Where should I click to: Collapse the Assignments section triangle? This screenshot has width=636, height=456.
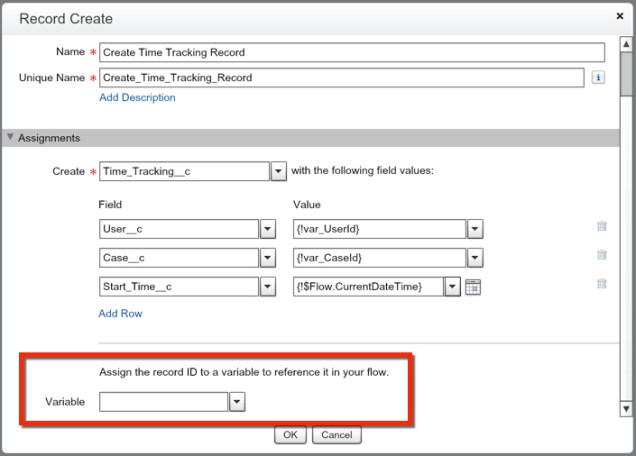[10, 137]
